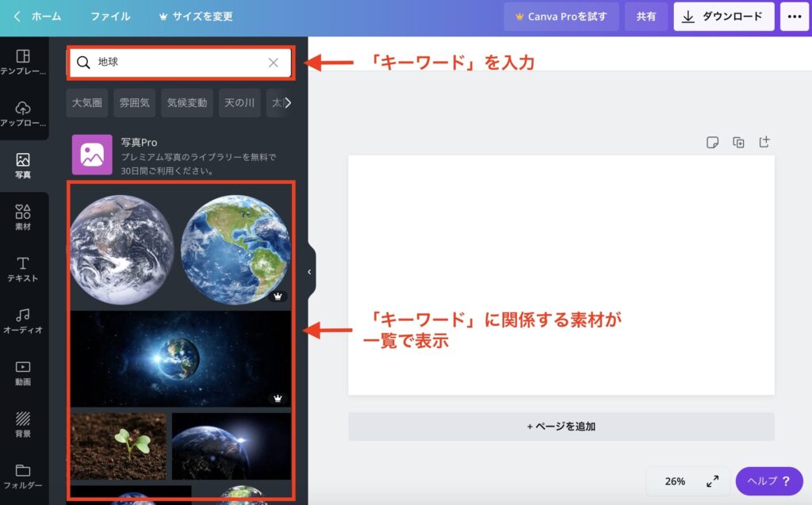The image size is (812, 505).
Task: Click Canva Proを試す button
Action: (x=561, y=17)
